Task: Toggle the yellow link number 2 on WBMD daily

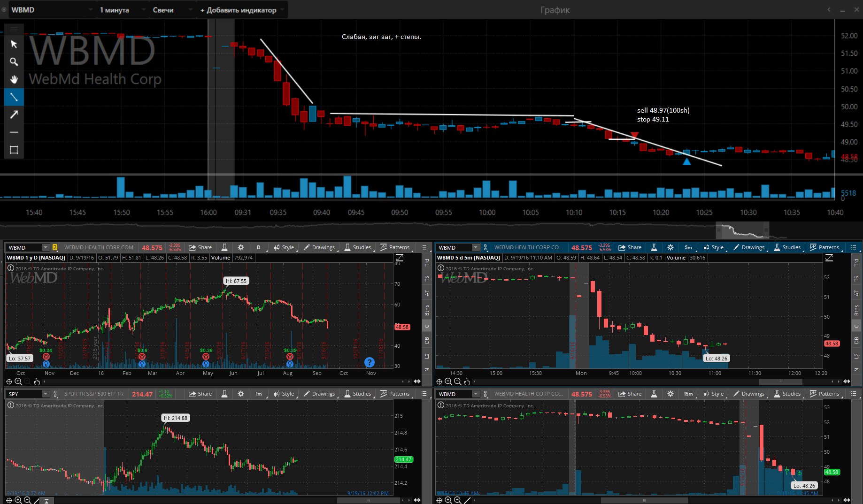Action: tap(55, 247)
